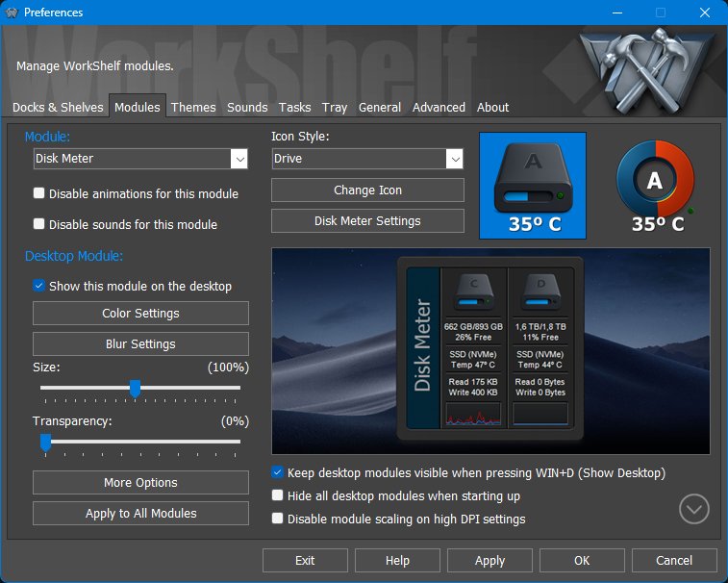Viewport: 728px width, 583px height.
Task: Click the C drive icon in preview
Action: point(473,292)
